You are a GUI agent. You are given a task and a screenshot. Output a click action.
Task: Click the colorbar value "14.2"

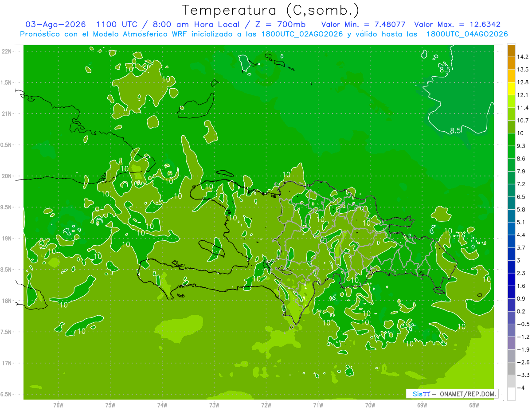(x=523, y=57)
